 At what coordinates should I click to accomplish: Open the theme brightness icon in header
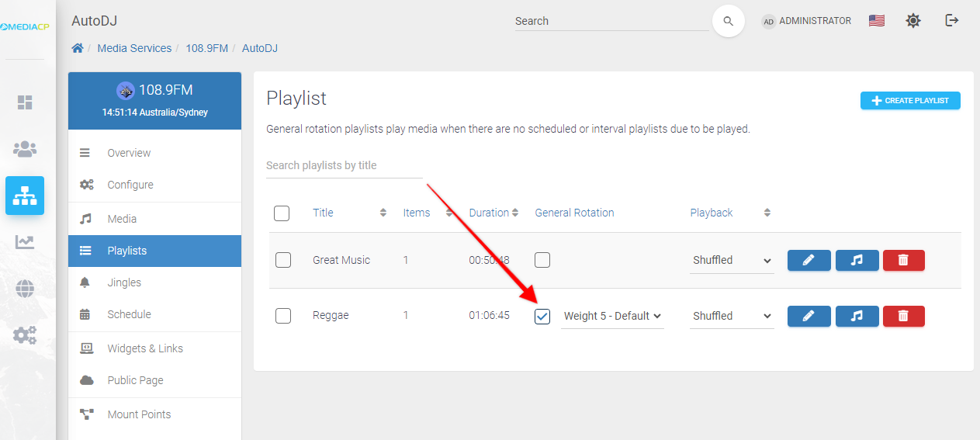[913, 21]
